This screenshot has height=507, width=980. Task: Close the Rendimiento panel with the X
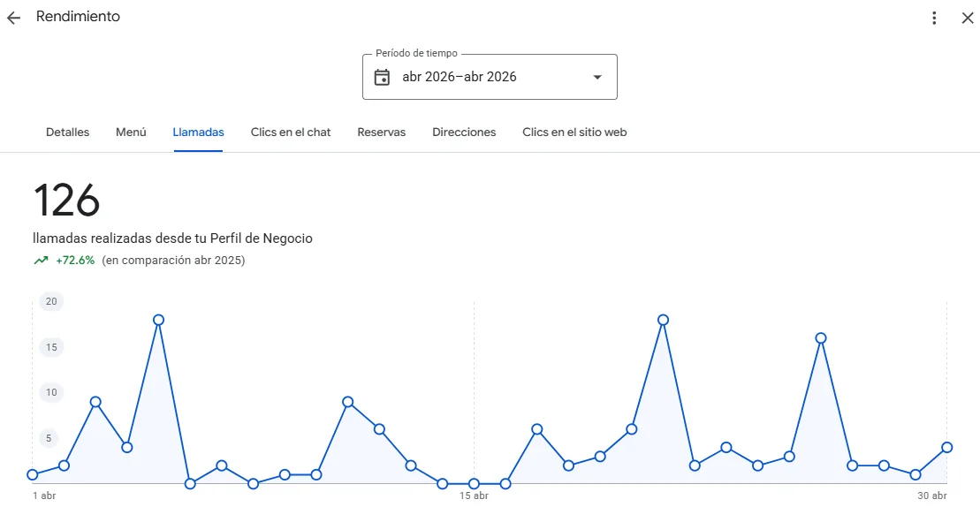pyautogui.click(x=967, y=18)
